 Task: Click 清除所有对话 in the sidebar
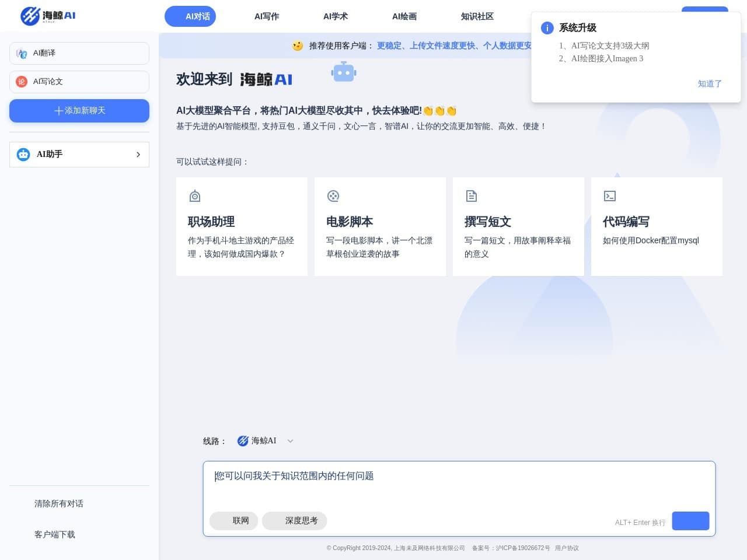59,503
